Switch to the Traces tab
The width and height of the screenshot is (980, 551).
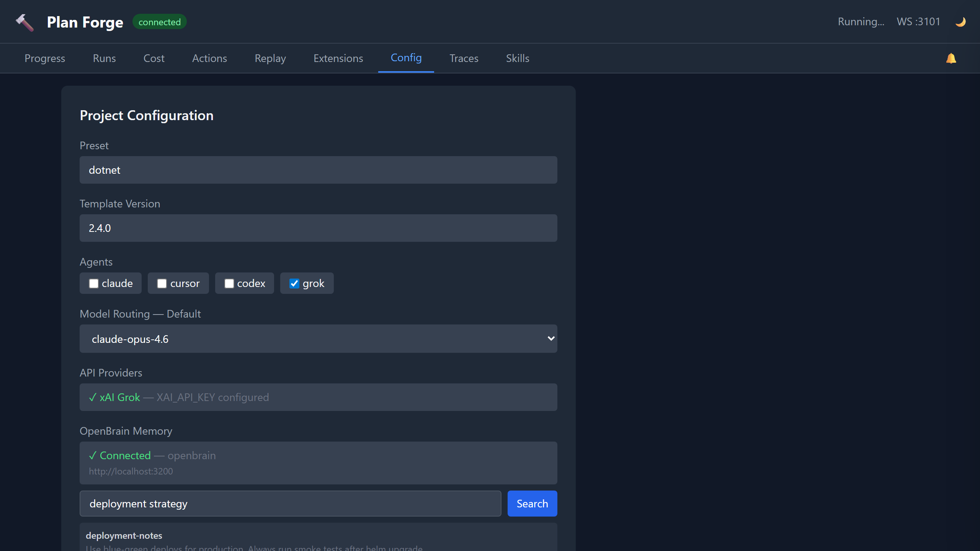click(464, 58)
